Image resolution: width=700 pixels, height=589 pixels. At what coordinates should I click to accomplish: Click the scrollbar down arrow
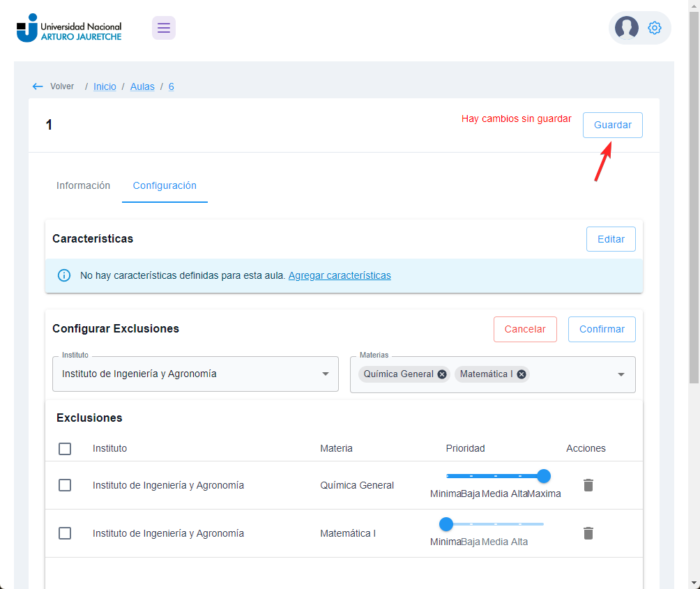(x=694, y=583)
